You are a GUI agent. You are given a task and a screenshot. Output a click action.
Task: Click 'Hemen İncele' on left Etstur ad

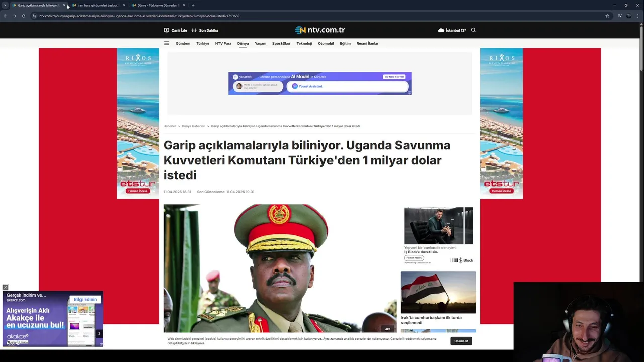tap(138, 191)
